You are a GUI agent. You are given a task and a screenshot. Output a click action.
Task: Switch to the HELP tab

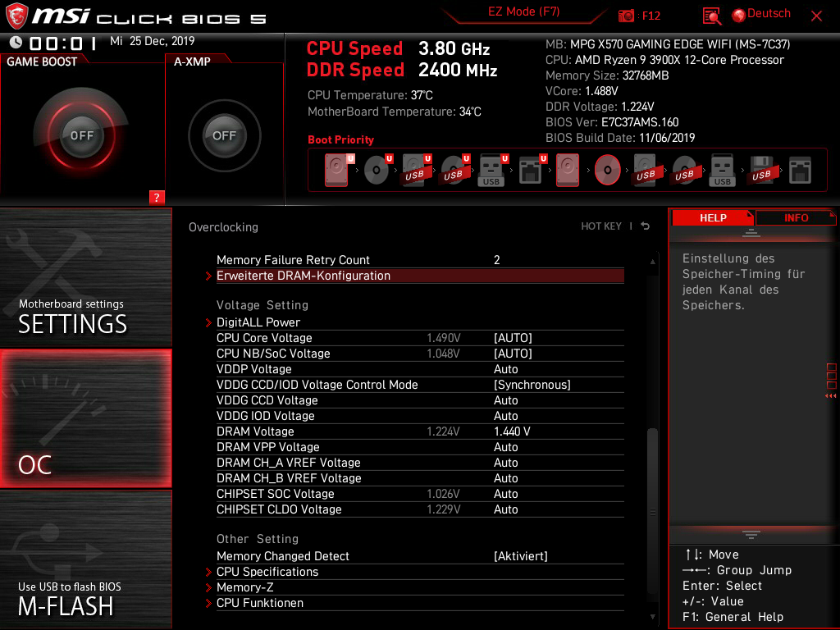[713, 217]
